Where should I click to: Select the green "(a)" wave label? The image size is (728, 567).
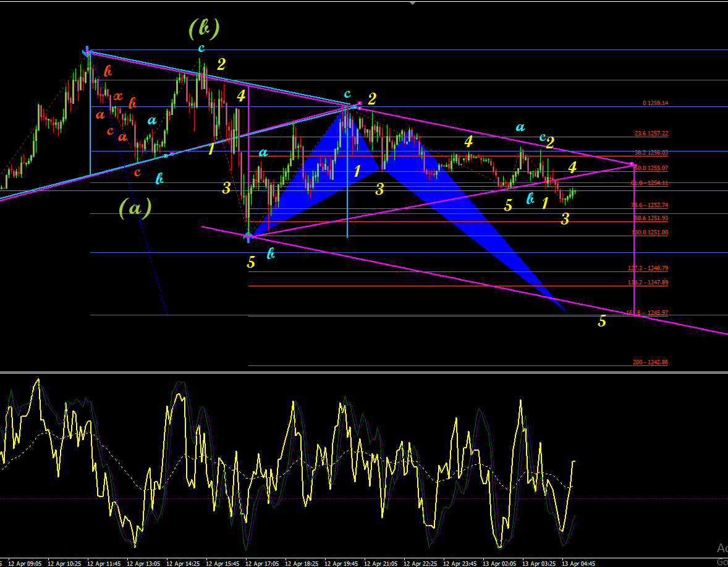tap(135, 208)
